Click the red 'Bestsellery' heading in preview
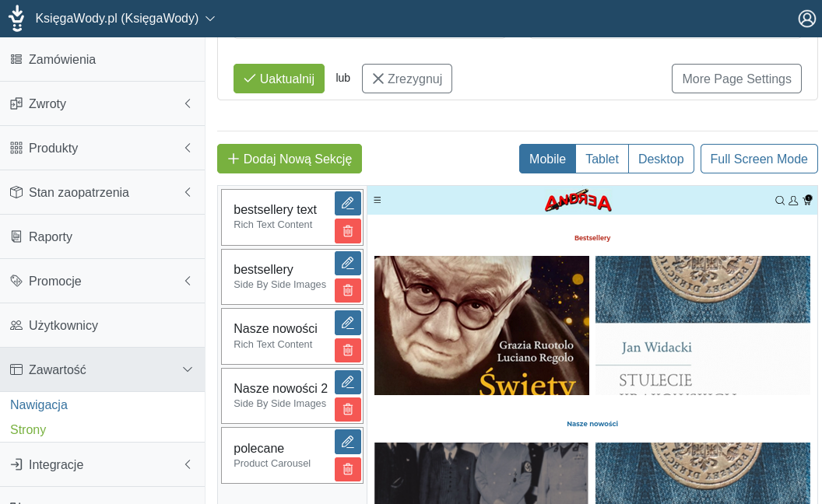Screen dimensions: 822x504 coord(592,238)
